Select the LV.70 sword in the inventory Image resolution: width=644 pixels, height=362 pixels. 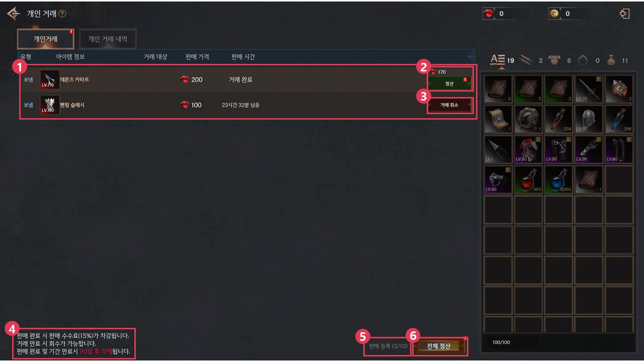coord(589,89)
